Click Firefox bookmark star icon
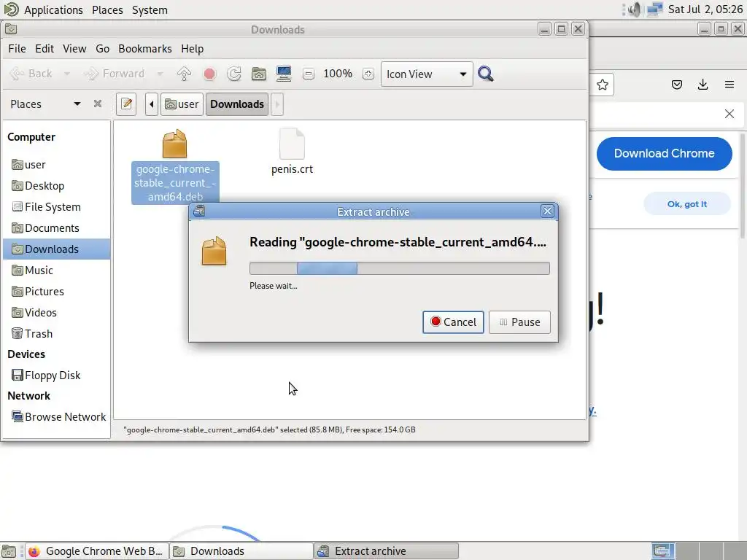Viewport: 747px width, 560px height. coord(602,85)
